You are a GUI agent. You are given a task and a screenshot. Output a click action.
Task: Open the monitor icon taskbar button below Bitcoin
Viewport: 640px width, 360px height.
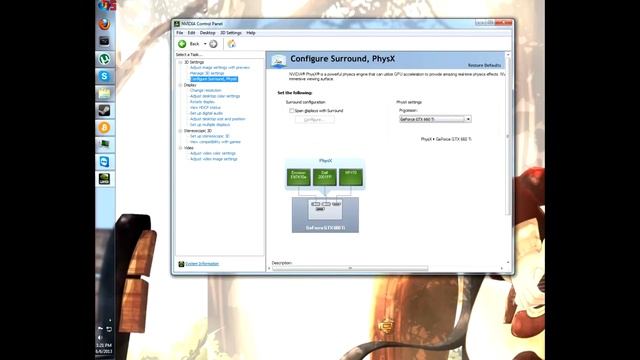[x=104, y=144]
